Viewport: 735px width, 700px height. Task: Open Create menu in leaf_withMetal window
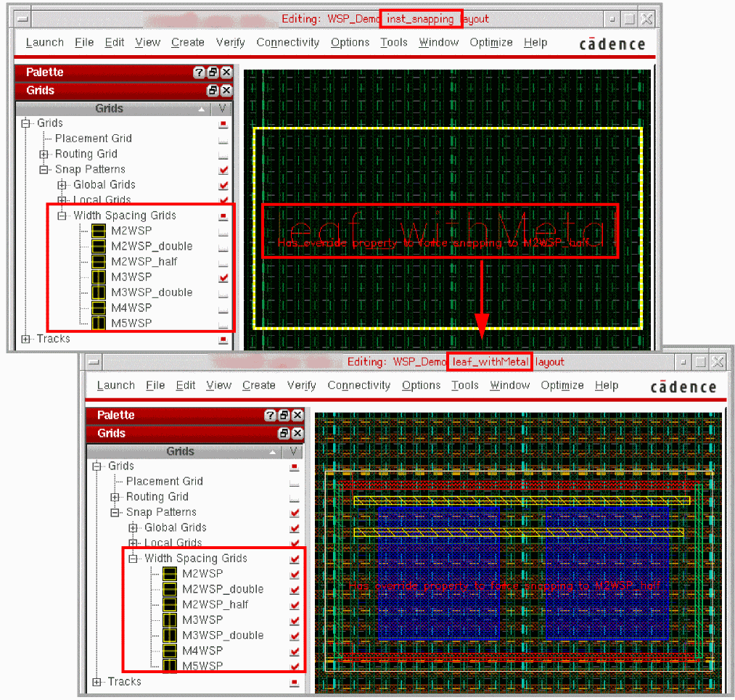[x=259, y=385]
